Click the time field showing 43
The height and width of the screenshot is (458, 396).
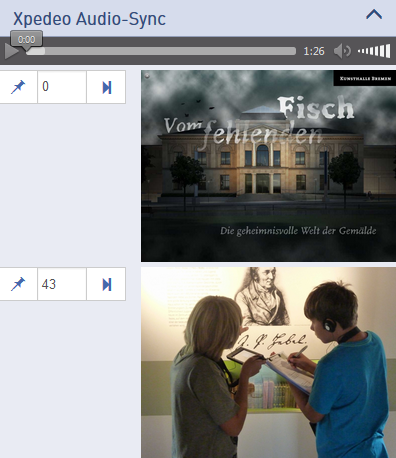[62, 284]
